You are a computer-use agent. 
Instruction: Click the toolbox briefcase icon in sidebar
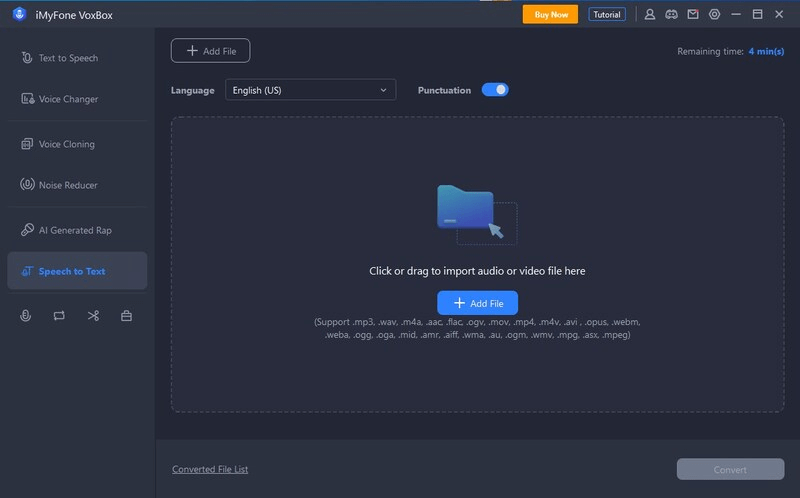click(x=127, y=316)
